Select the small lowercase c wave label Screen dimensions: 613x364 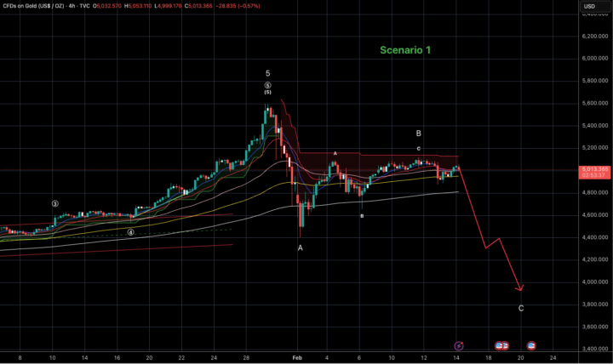[418, 149]
